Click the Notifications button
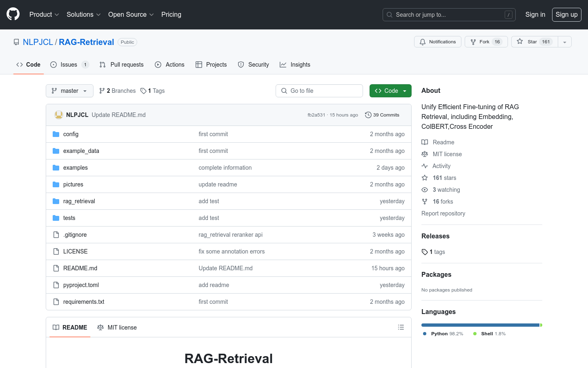The height and width of the screenshot is (368, 588). click(438, 42)
